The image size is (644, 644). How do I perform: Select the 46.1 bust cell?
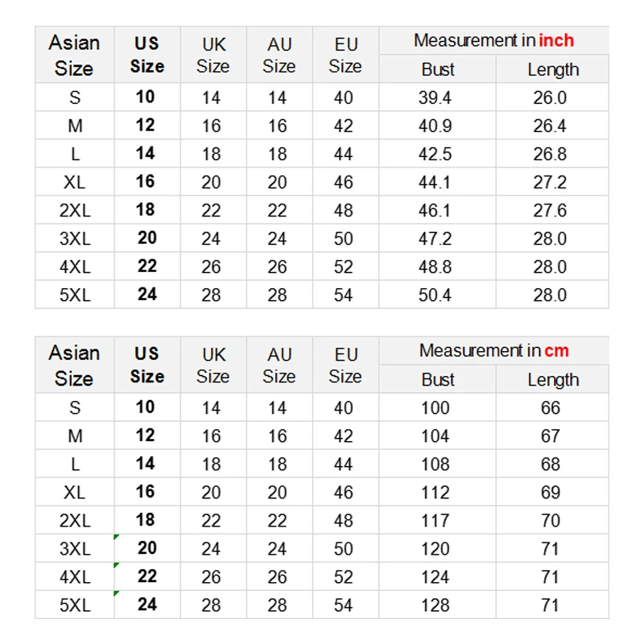(x=436, y=210)
